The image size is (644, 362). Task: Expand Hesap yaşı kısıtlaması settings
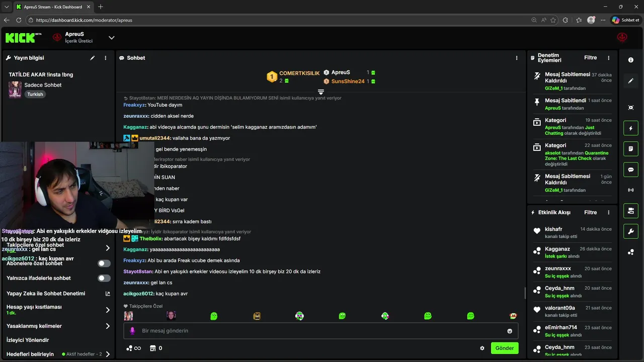(108, 310)
